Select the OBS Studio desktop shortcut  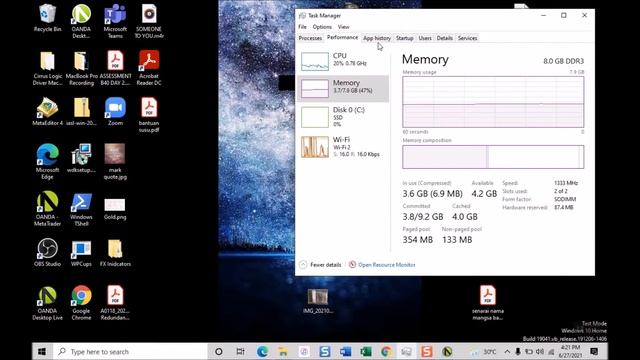coord(47,253)
